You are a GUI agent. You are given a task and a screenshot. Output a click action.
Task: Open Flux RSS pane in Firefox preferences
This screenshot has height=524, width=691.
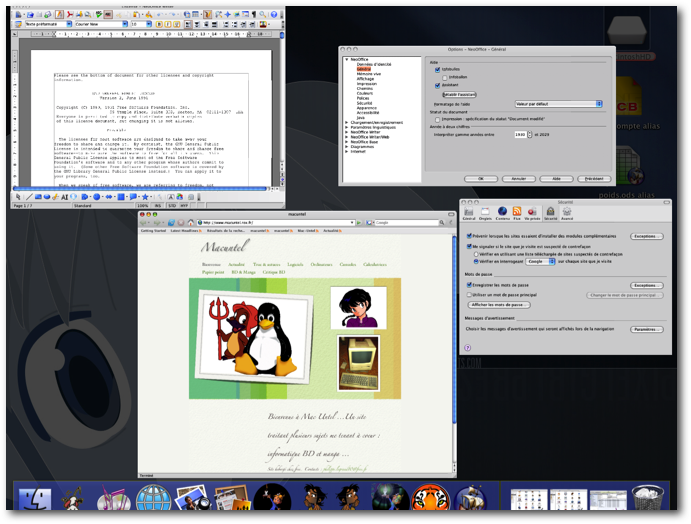517,213
